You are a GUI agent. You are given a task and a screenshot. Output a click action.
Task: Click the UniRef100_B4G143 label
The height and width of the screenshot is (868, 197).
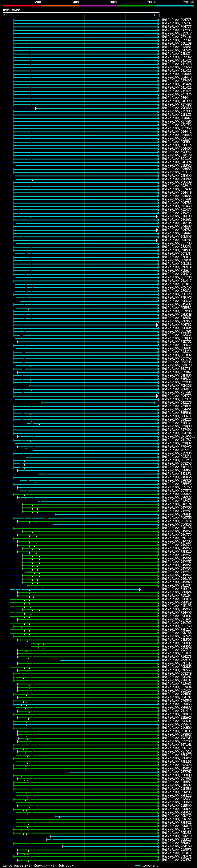(176, 467)
